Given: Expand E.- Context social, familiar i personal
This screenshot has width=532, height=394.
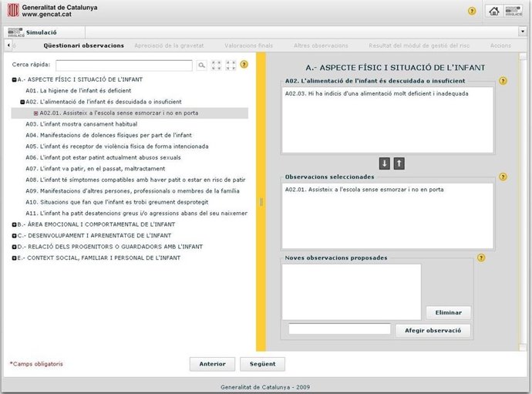Looking at the screenshot, I should pos(14,258).
